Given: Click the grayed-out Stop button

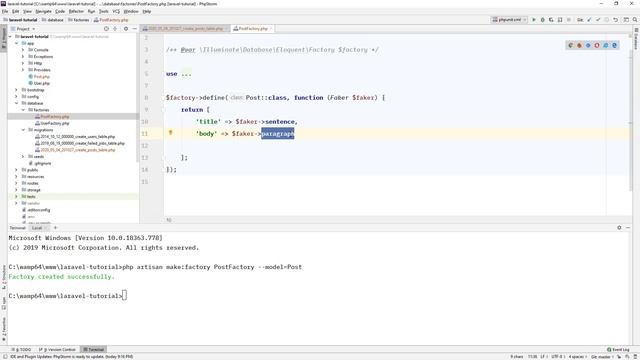Looking at the screenshot, I should click(x=569, y=20).
